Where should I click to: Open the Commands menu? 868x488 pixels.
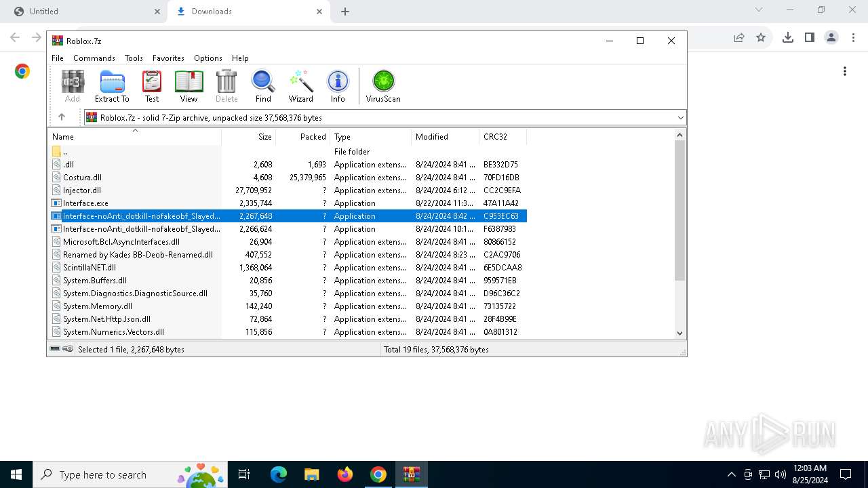click(94, 58)
